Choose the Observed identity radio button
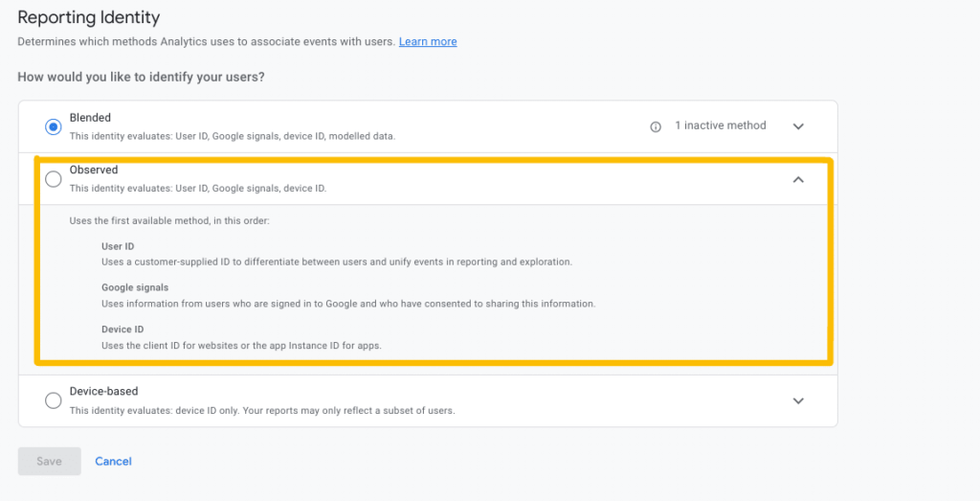 pos(54,179)
